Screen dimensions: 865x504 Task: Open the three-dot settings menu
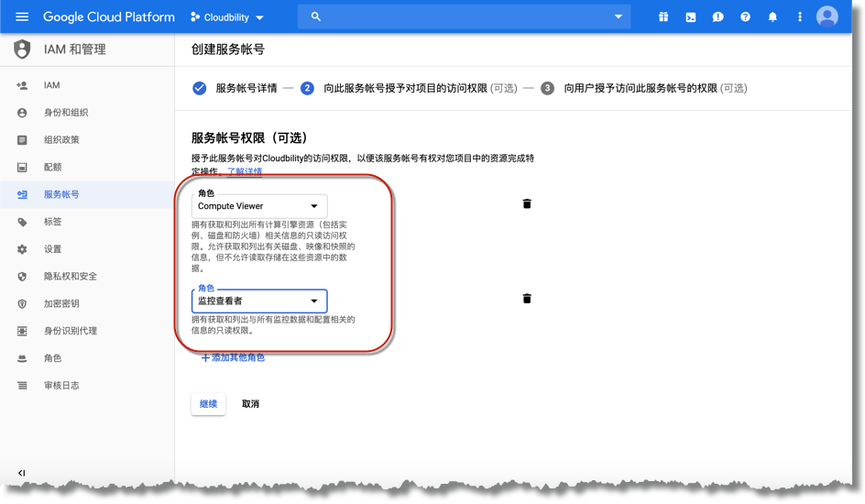[x=800, y=17]
